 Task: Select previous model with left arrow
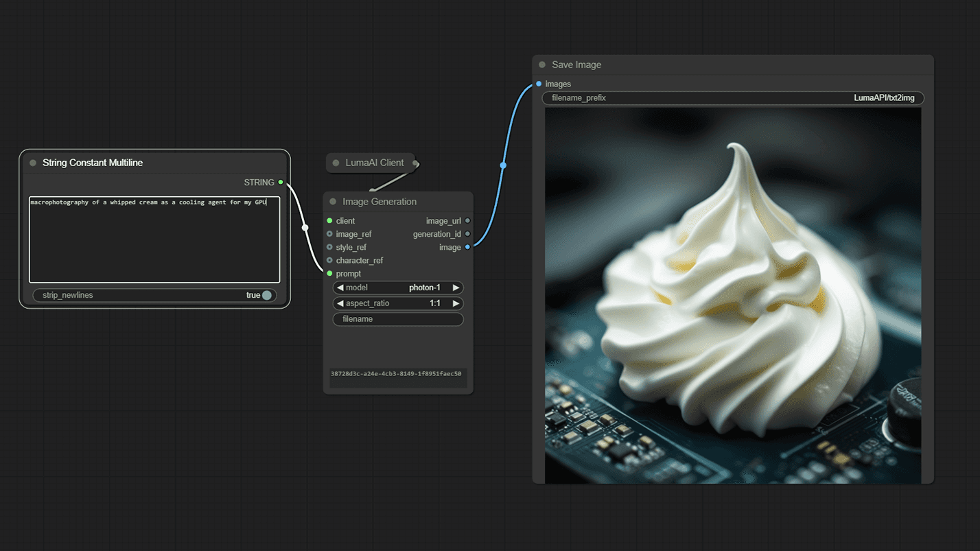pyautogui.click(x=340, y=288)
